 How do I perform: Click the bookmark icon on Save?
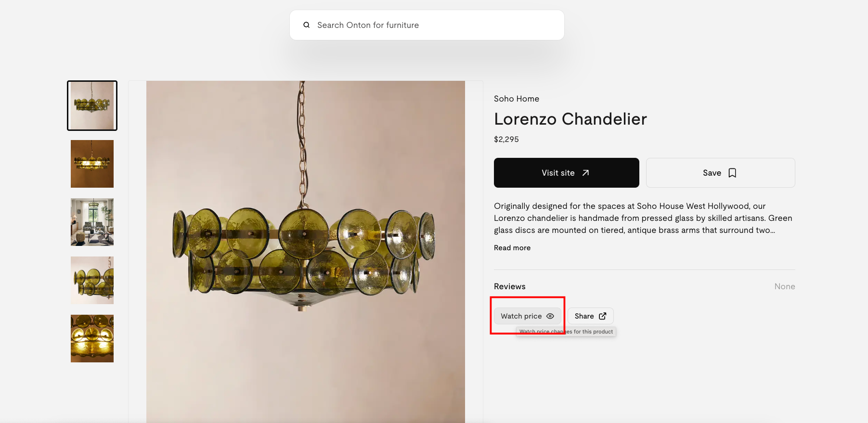tap(732, 173)
